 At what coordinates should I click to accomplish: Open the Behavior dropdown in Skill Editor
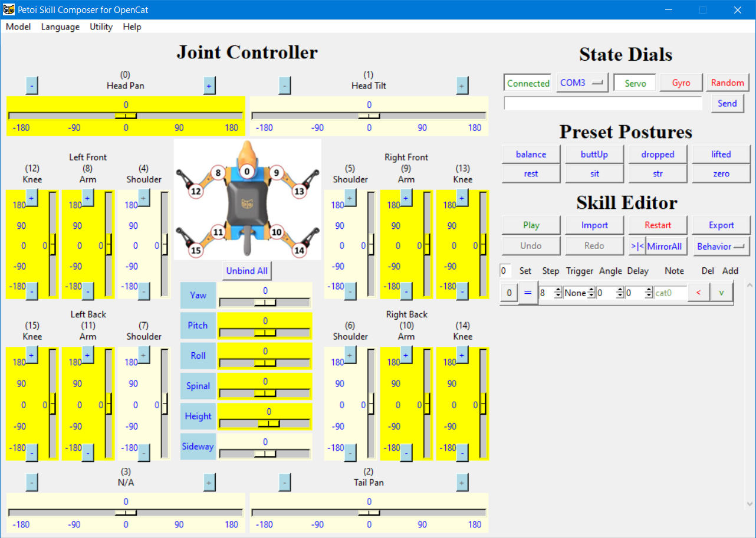[x=721, y=246]
